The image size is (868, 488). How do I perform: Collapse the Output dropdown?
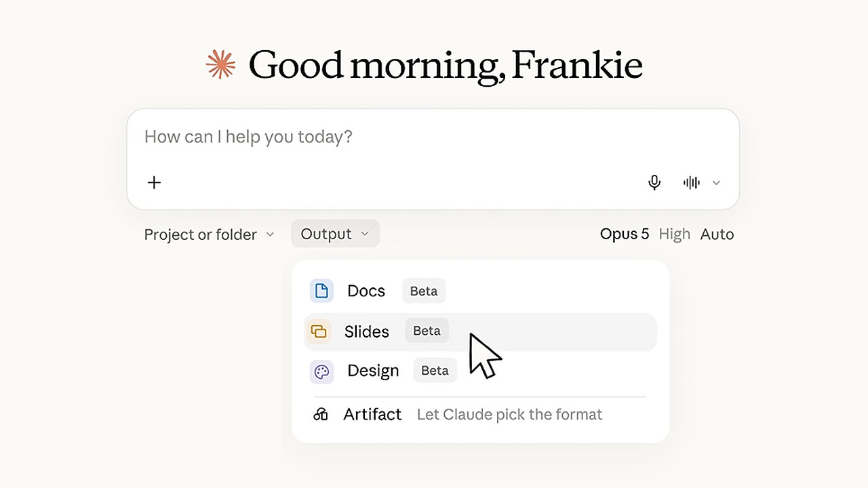coord(335,234)
